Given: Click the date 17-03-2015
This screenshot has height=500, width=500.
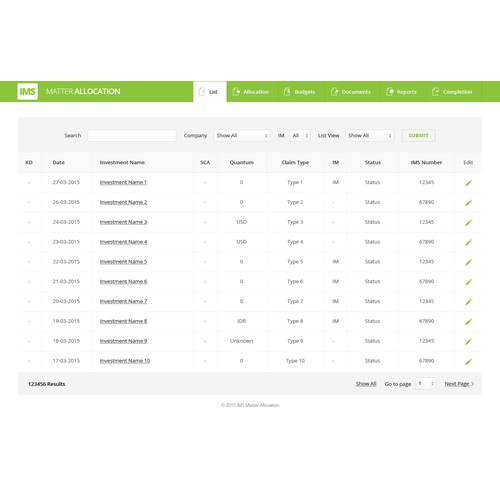Looking at the screenshot, I should [x=66, y=361].
